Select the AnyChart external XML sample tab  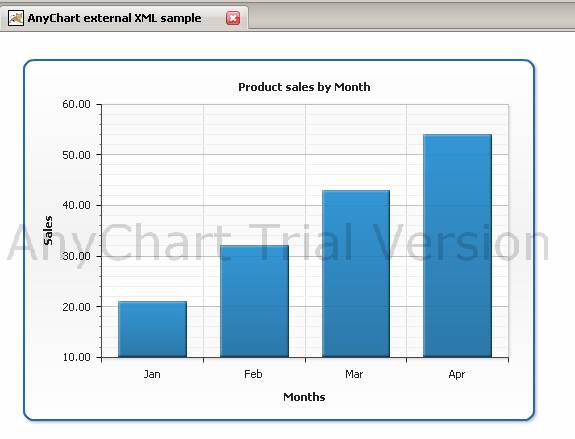tap(124, 18)
